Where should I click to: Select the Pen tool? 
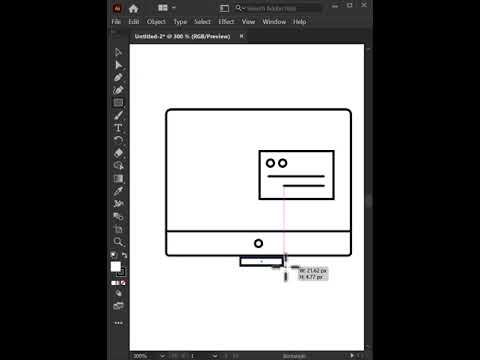(118, 78)
